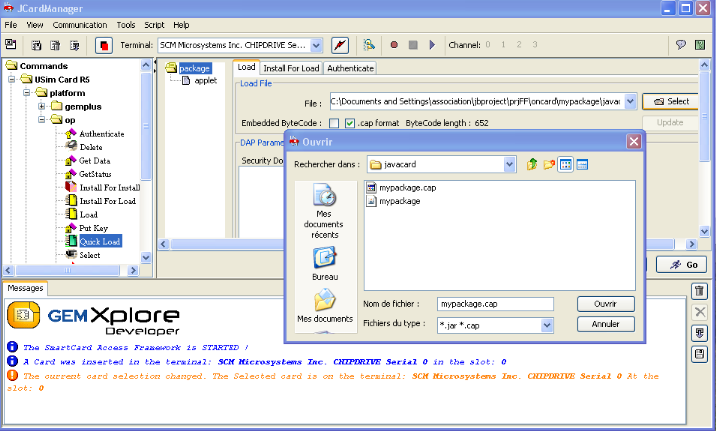
Task: Collapse the op folder node
Action: (42, 120)
